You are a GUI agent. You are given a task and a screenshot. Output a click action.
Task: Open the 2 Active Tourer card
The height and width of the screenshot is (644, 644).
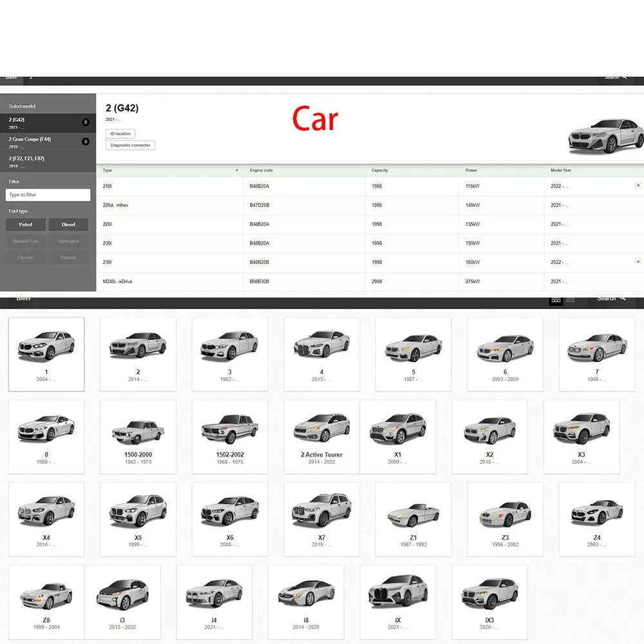(321, 437)
